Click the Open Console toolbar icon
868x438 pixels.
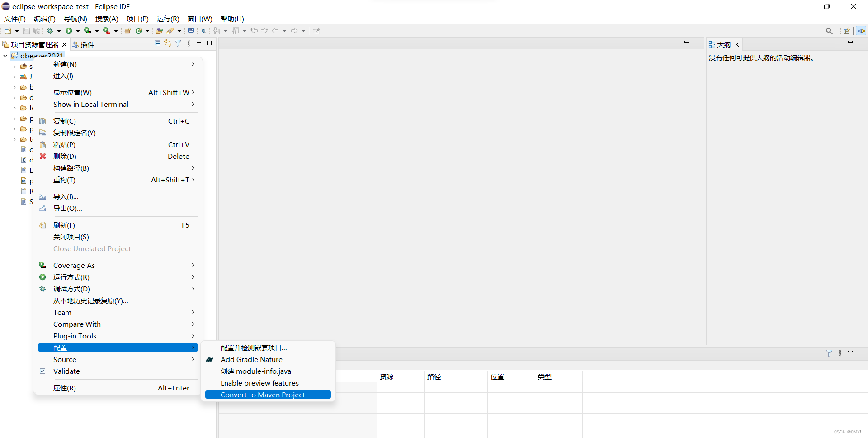(x=191, y=30)
